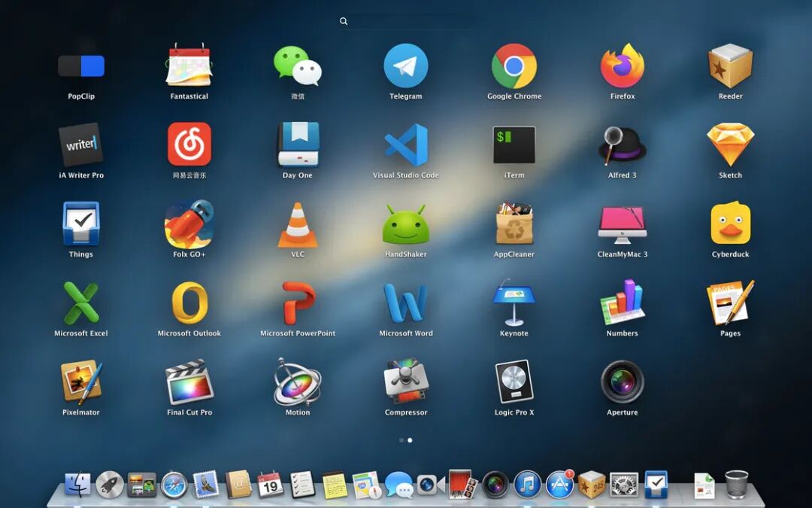The width and height of the screenshot is (812, 508).
Task: Open iA Writer Pro
Action: point(81,144)
